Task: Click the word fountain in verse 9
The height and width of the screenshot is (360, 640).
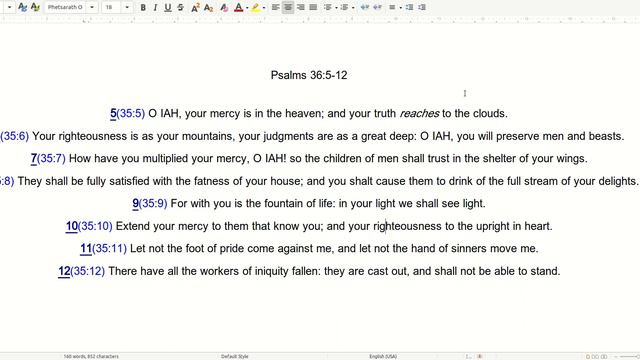Action: point(283,203)
